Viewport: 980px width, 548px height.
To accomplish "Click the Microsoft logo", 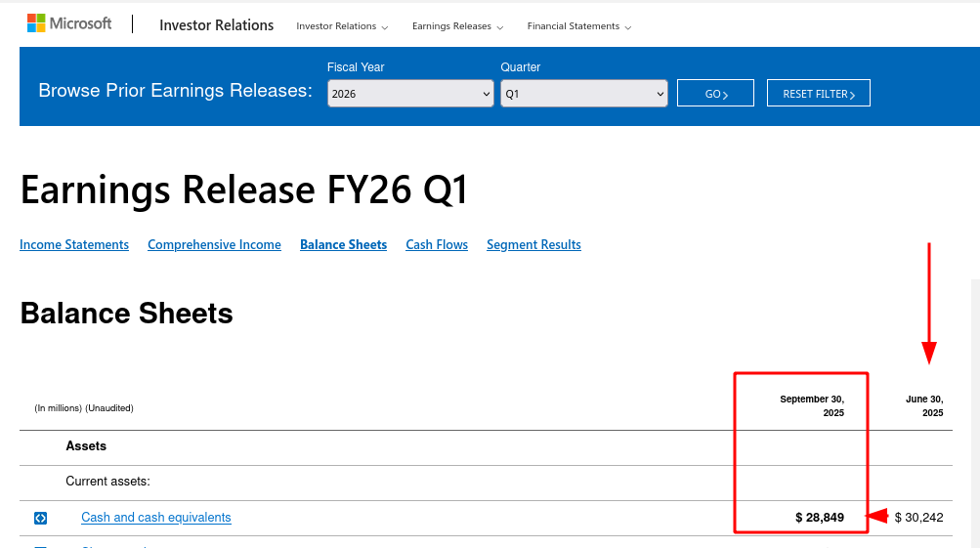I will point(69,23).
